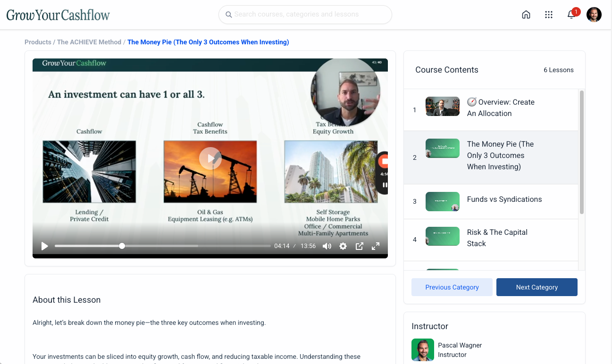Open the Funds vs Syndications lesson
Image resolution: width=612 pixels, height=364 pixels.
[504, 199]
